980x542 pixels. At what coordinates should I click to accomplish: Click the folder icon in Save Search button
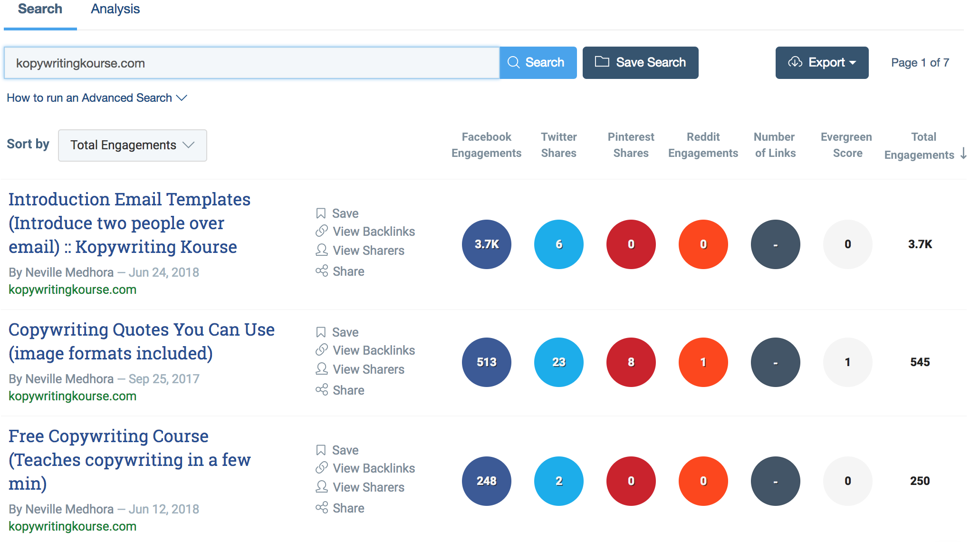point(602,62)
